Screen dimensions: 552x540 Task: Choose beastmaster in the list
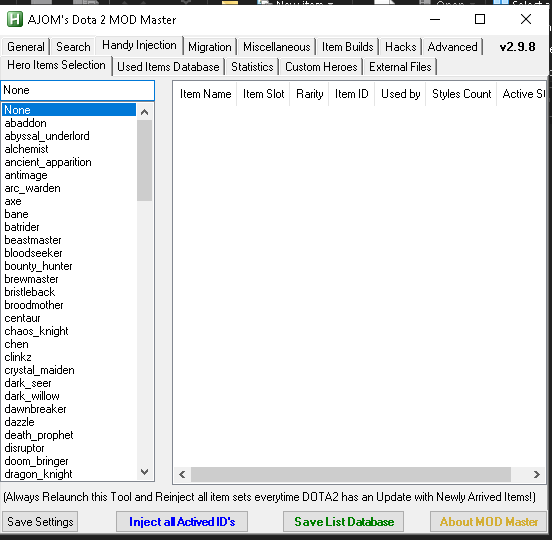(x=69, y=240)
